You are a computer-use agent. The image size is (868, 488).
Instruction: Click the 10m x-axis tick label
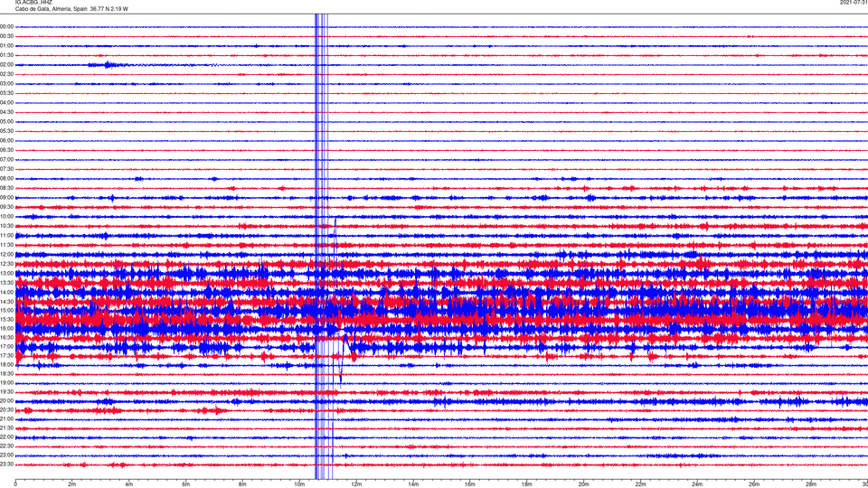click(x=299, y=484)
